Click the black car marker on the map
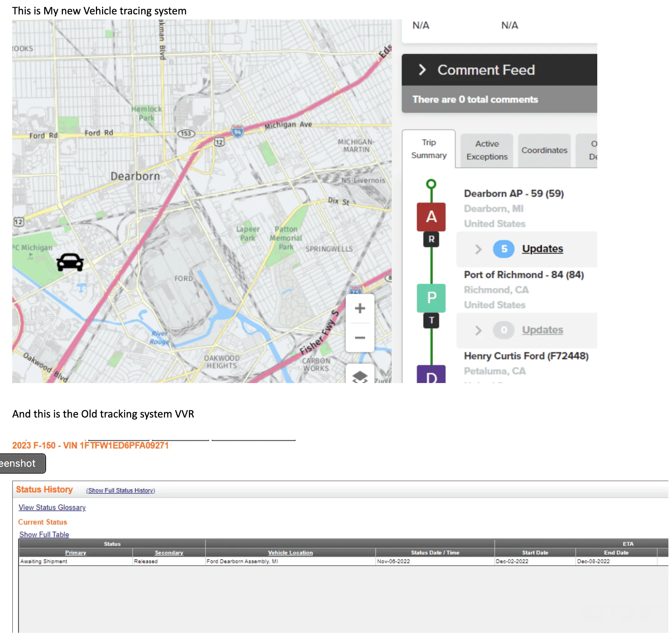The width and height of the screenshot is (672, 641). coord(70,262)
